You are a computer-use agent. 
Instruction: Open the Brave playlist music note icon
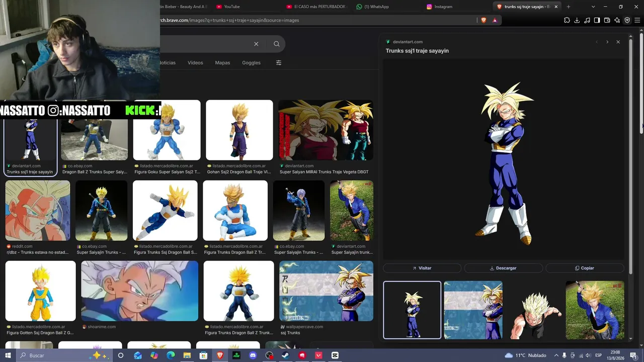(587, 20)
